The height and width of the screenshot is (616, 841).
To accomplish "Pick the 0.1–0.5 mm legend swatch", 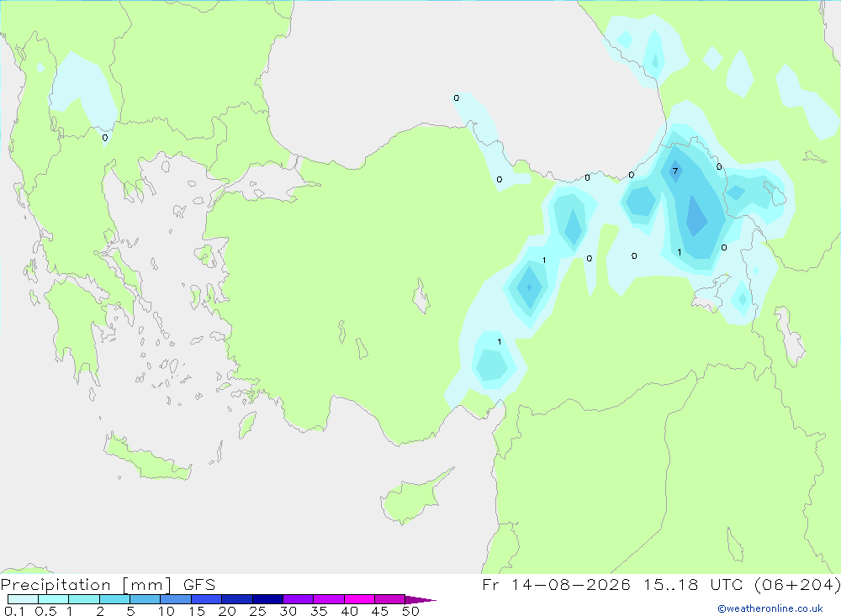I will click(23, 599).
